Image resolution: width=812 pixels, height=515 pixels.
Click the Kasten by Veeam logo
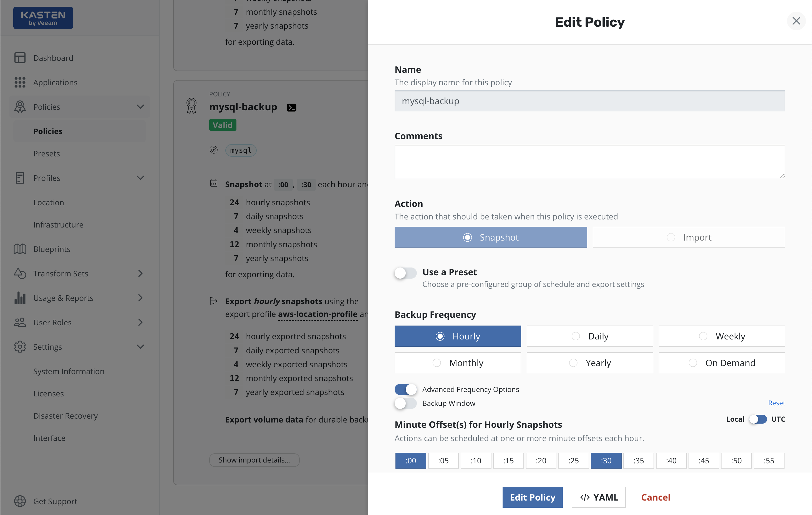(x=43, y=18)
